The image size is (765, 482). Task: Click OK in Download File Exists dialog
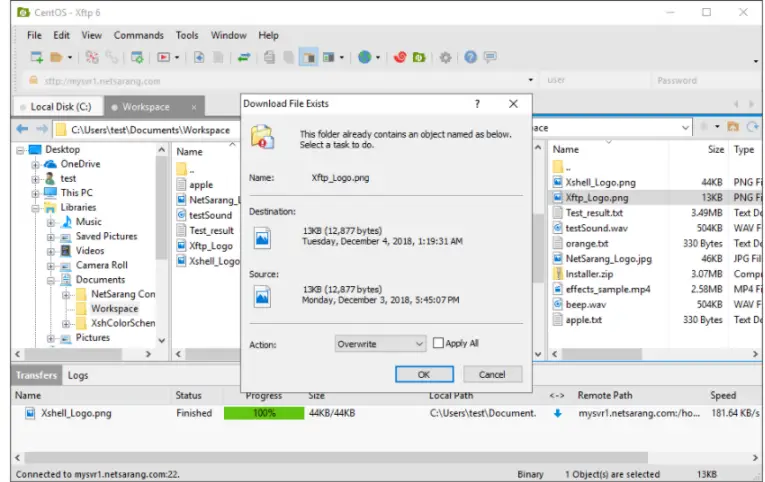[x=424, y=374]
